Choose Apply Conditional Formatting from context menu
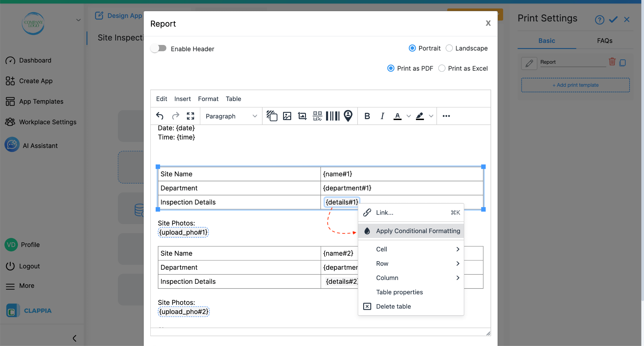The width and height of the screenshot is (644, 346). point(418,231)
